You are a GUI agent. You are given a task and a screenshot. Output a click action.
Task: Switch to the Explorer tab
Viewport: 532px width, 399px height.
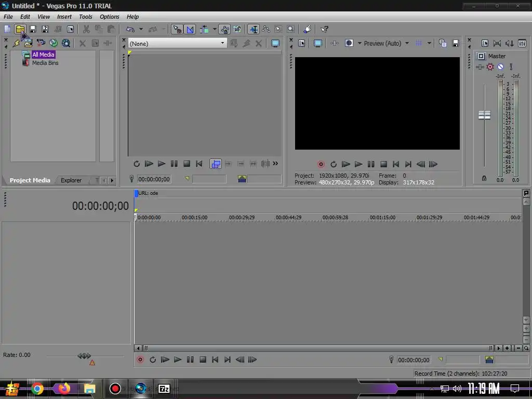pos(71,180)
